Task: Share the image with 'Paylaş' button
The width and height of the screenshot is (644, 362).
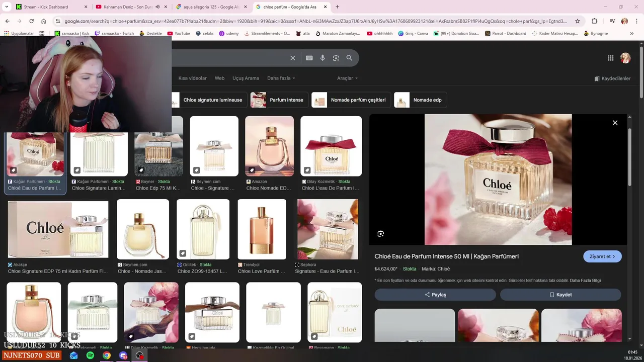Action: [435, 295]
